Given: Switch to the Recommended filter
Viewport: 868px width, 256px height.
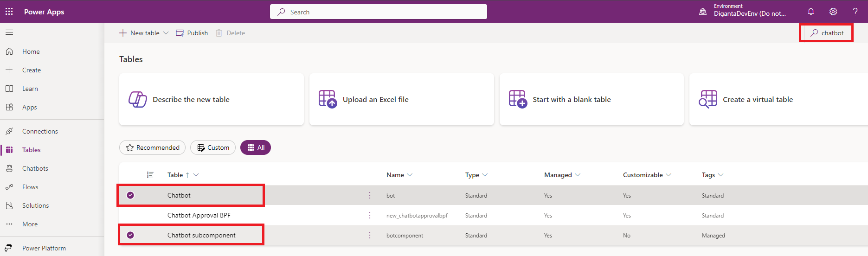Looking at the screenshot, I should pos(153,147).
